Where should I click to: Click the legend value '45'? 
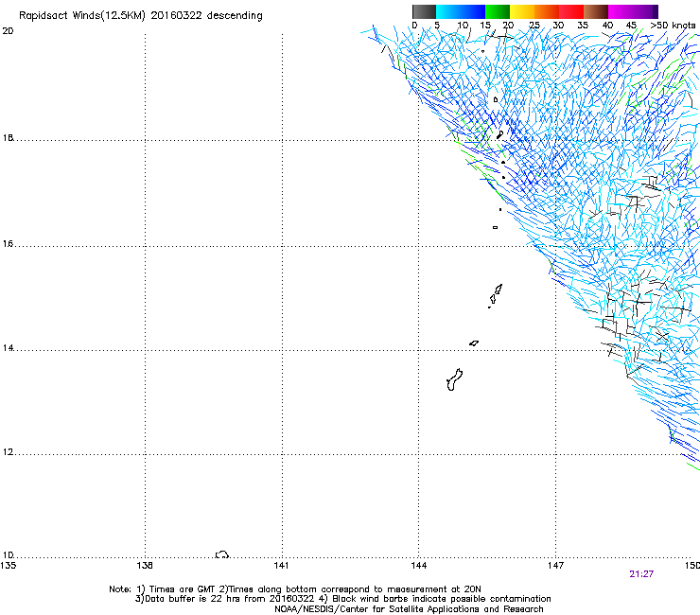click(x=631, y=26)
